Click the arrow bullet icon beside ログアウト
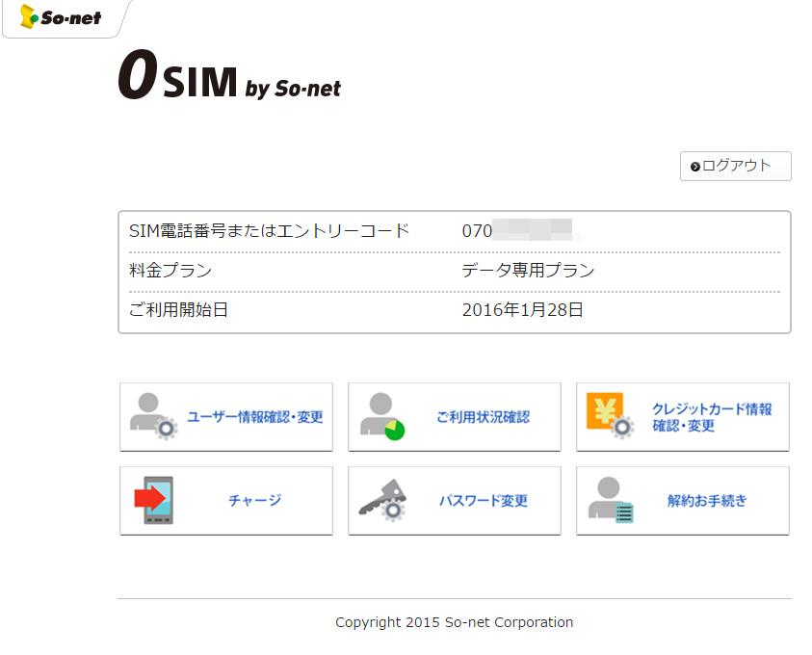This screenshot has height=655, width=812. pyautogui.click(x=694, y=167)
